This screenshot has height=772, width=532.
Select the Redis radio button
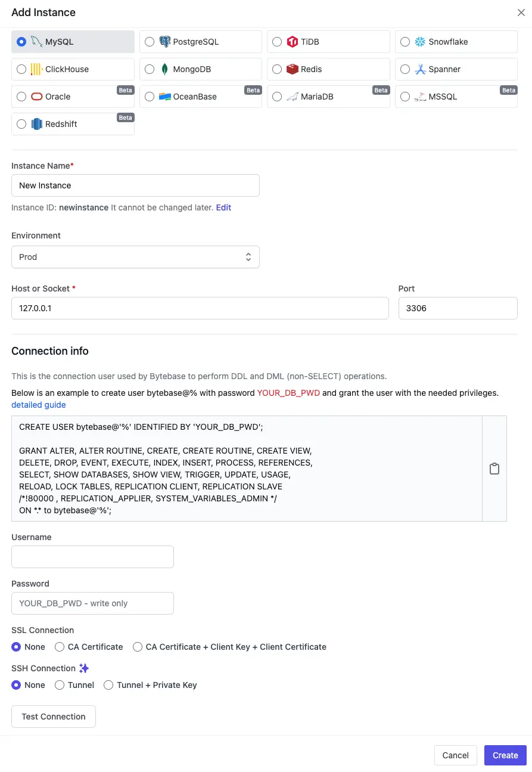click(x=277, y=69)
